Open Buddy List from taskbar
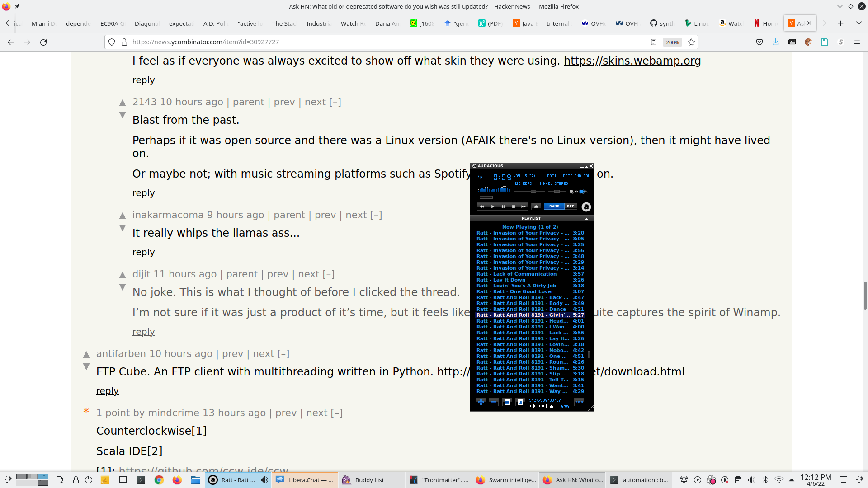This screenshot has width=868, height=488. (370, 480)
